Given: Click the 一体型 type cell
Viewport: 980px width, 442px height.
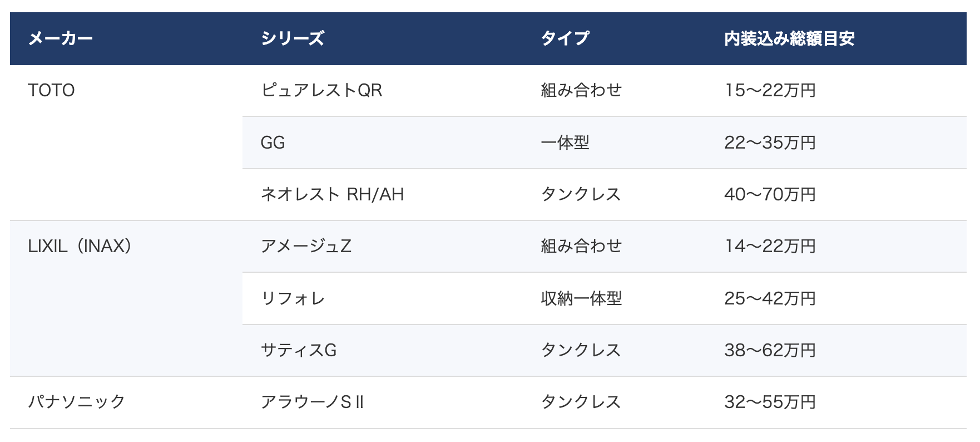Looking at the screenshot, I should (x=565, y=143).
